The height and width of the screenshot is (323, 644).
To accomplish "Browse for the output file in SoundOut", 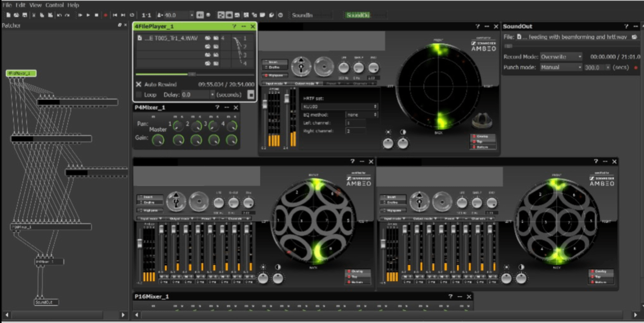I will coord(634,37).
